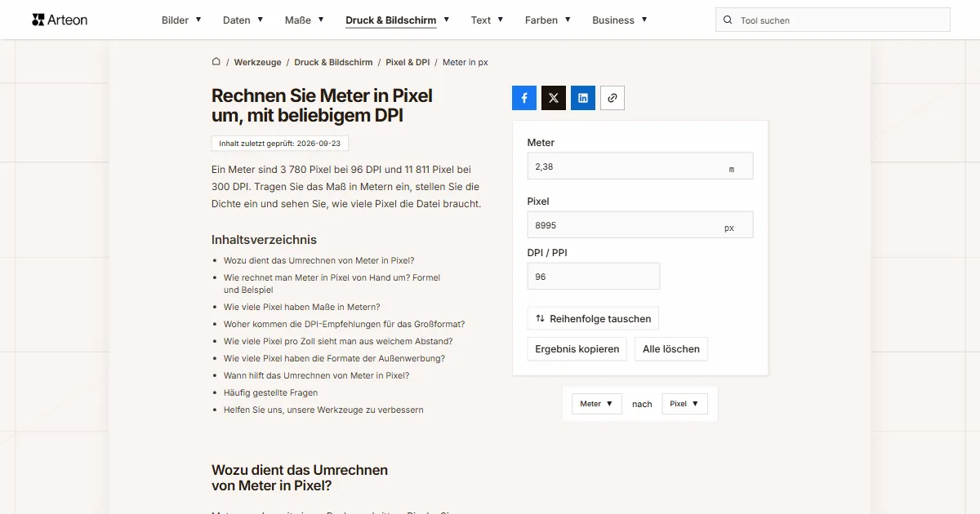Expand the Maße menu
Viewport: 980px width, 514px height.
click(x=305, y=20)
